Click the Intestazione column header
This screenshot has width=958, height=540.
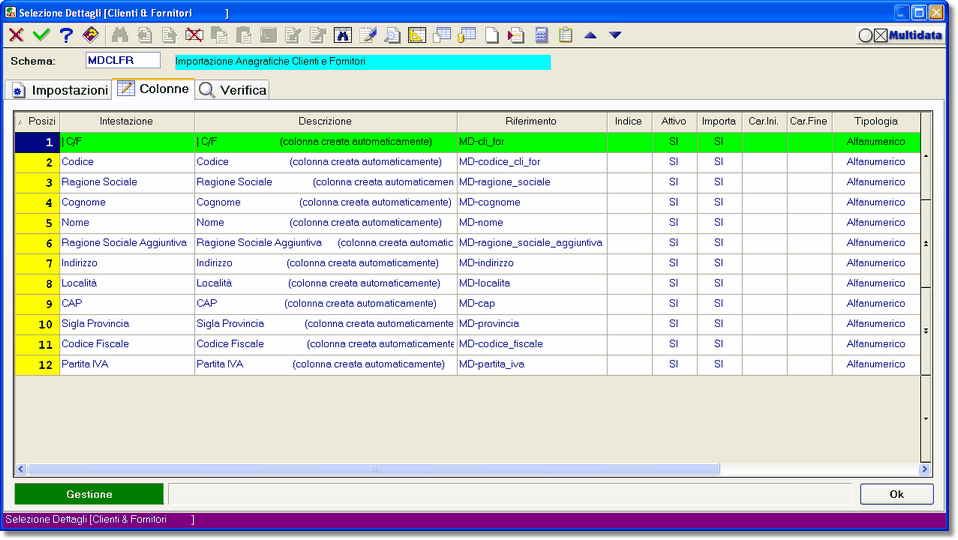click(x=126, y=121)
